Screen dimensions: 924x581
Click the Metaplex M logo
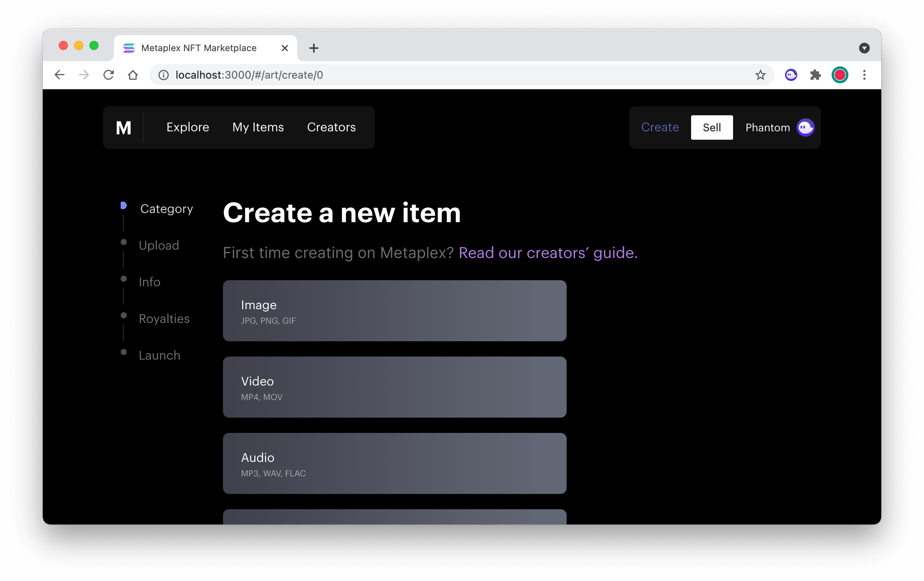pyautogui.click(x=124, y=128)
